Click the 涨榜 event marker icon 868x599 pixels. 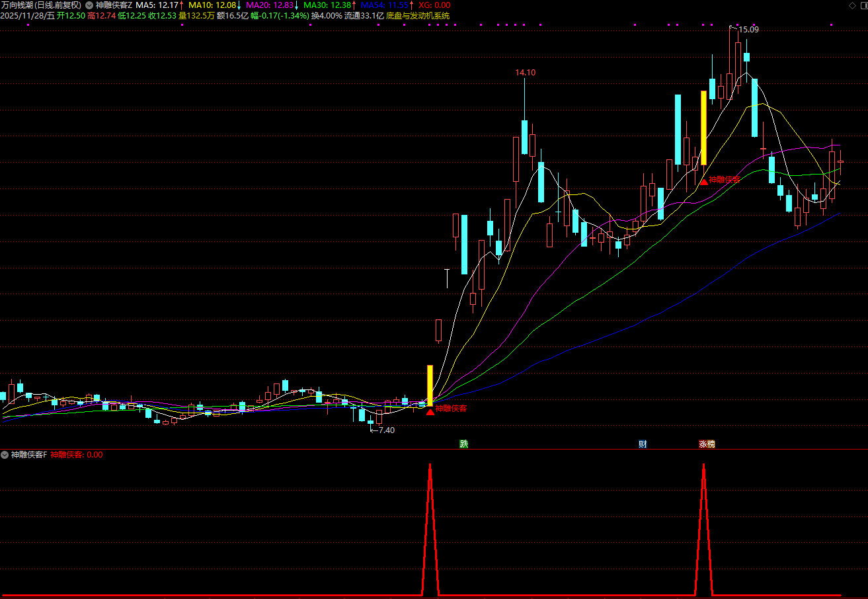(x=707, y=444)
